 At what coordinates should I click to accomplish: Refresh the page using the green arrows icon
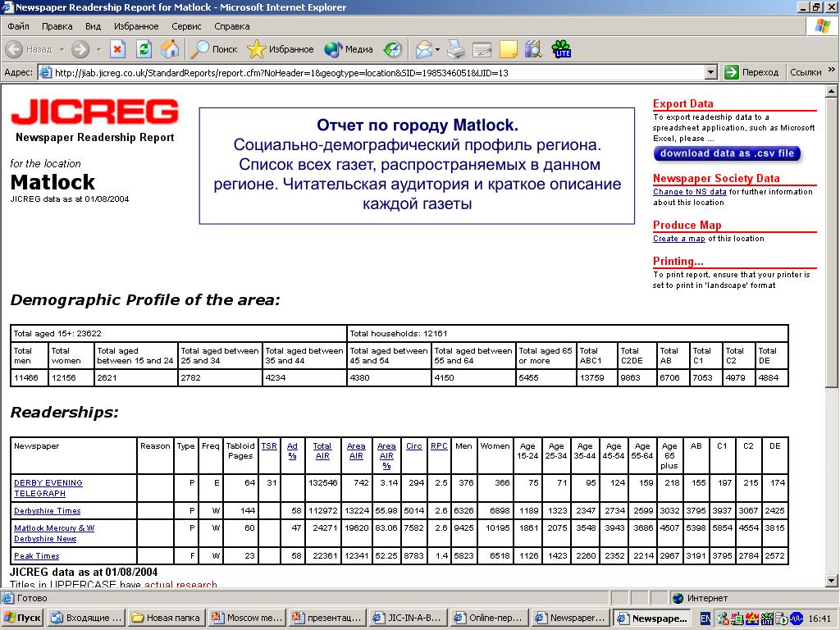click(x=144, y=49)
